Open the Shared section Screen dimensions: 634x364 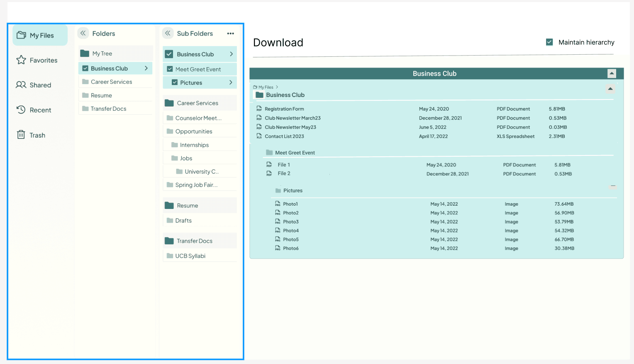coord(34,85)
